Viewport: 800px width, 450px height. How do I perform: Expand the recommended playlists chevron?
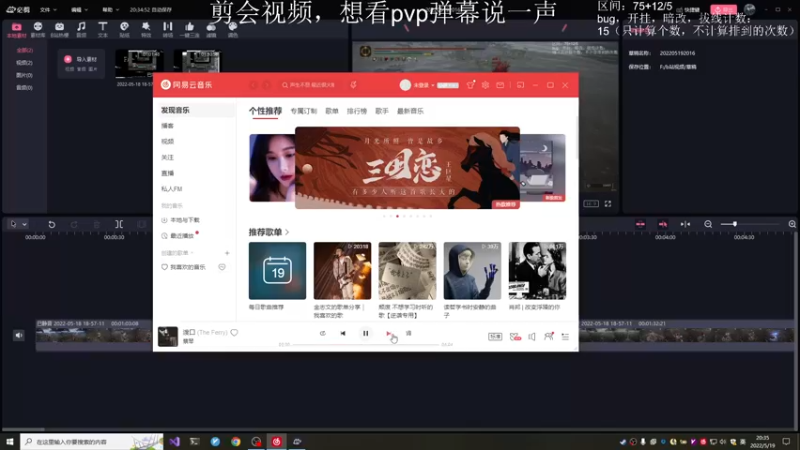pos(287,232)
